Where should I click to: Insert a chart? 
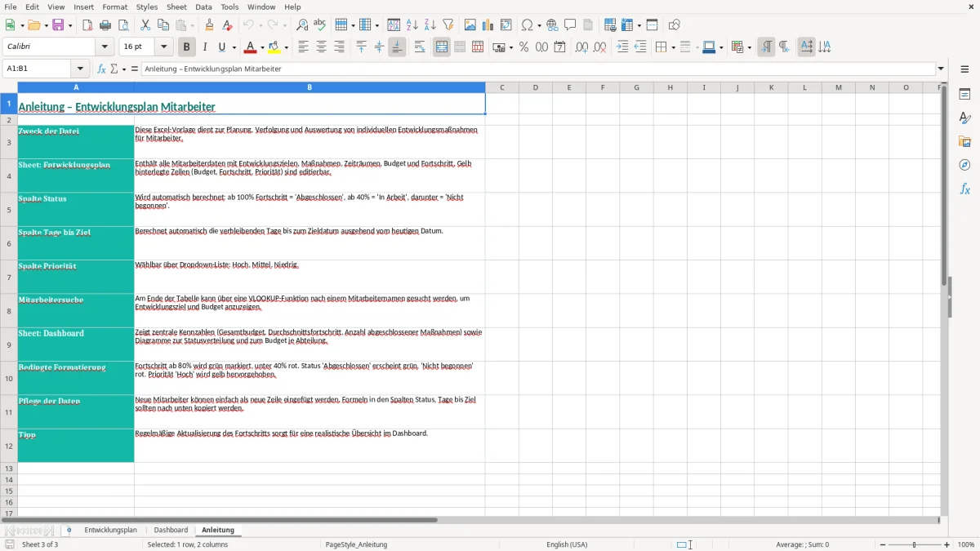point(488,25)
